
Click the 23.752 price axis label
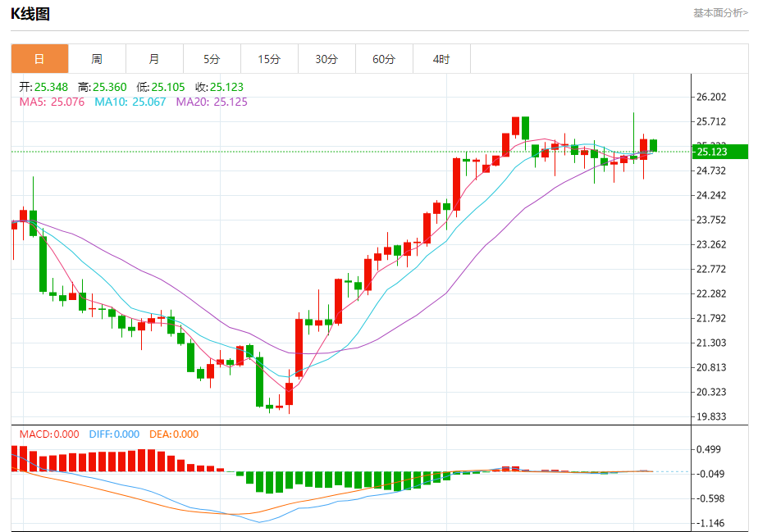tap(711, 220)
